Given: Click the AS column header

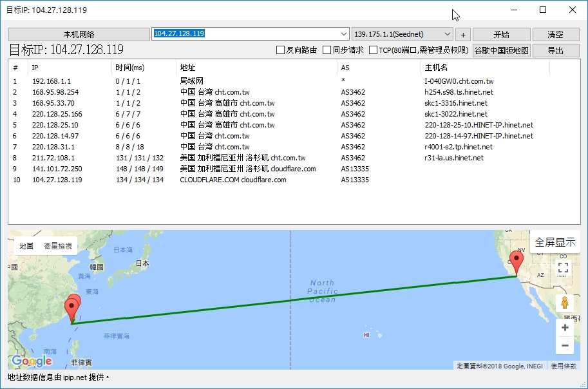Looking at the screenshot, I should pos(379,68).
